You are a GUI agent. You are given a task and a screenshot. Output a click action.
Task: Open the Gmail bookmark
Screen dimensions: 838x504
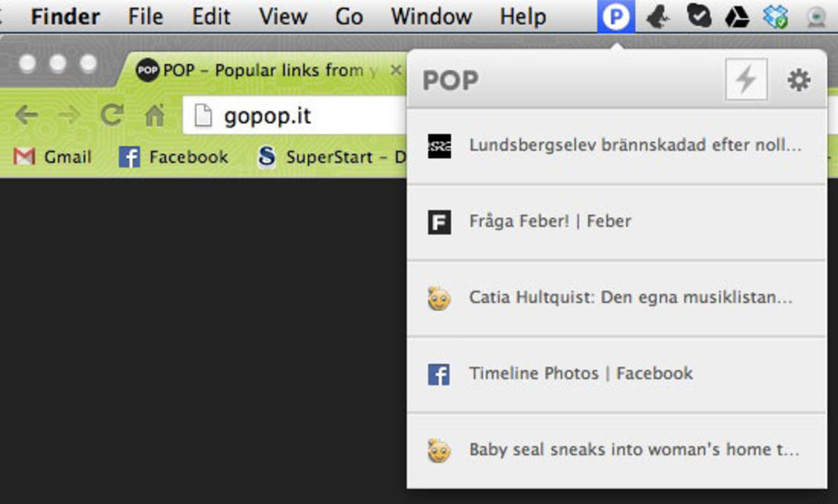click(54, 157)
